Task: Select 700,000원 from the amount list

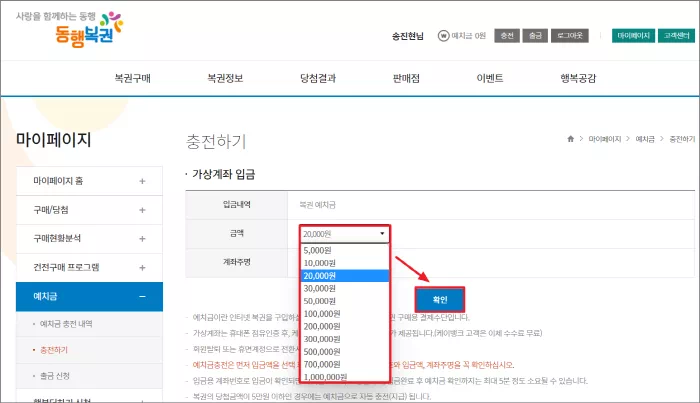Action: coord(345,364)
